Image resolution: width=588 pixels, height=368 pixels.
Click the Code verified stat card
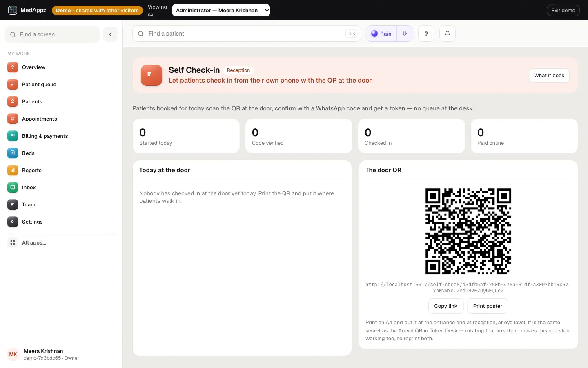click(299, 136)
